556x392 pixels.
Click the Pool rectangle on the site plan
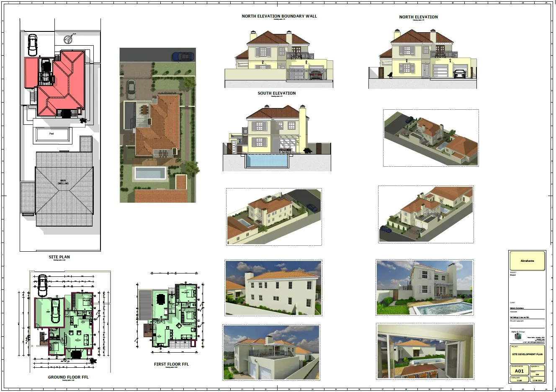click(51, 134)
